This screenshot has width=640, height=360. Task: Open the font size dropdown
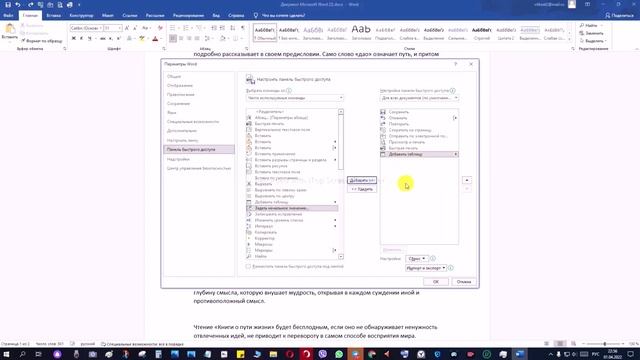click(120, 28)
